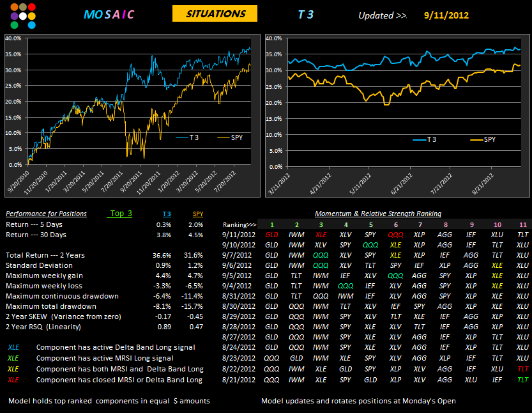This screenshot has height=413, width=532.
Task: Click the 'Ranking>>>' label
Action: click(x=239, y=225)
